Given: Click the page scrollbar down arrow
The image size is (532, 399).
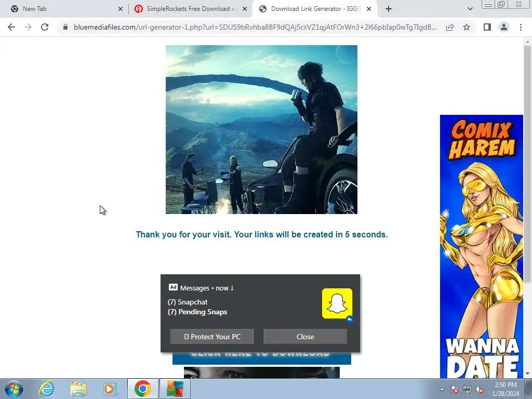Looking at the screenshot, I should (x=528, y=374).
